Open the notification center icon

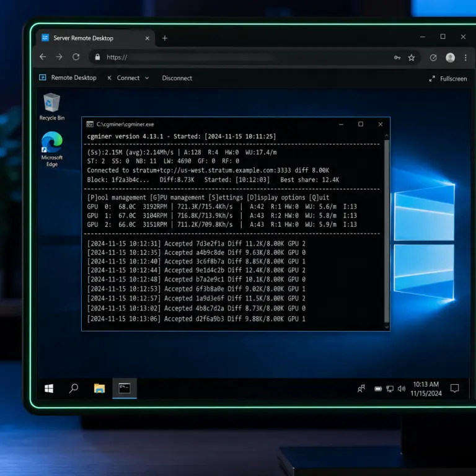pos(454,389)
